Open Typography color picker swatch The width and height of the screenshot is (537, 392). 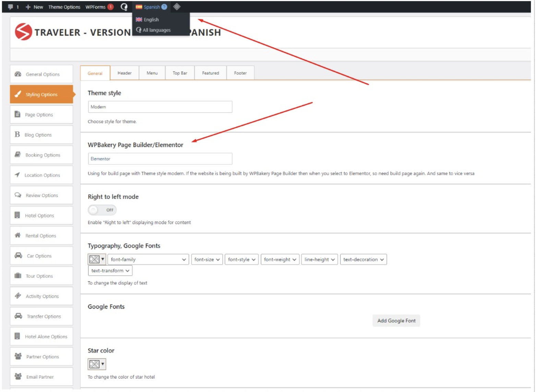pos(97,259)
